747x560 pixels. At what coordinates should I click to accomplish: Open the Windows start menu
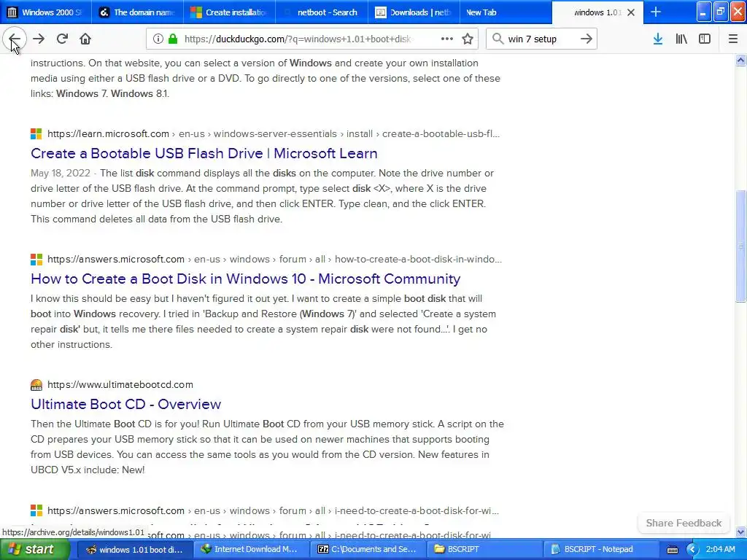tap(34, 549)
